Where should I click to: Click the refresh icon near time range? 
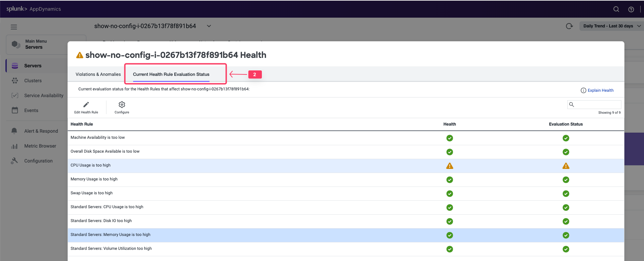(569, 26)
